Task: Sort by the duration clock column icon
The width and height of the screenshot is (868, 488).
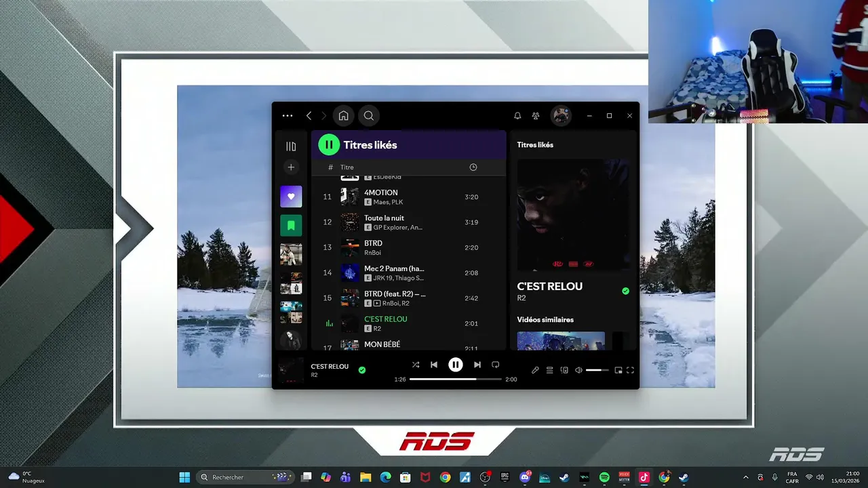Action: click(473, 167)
